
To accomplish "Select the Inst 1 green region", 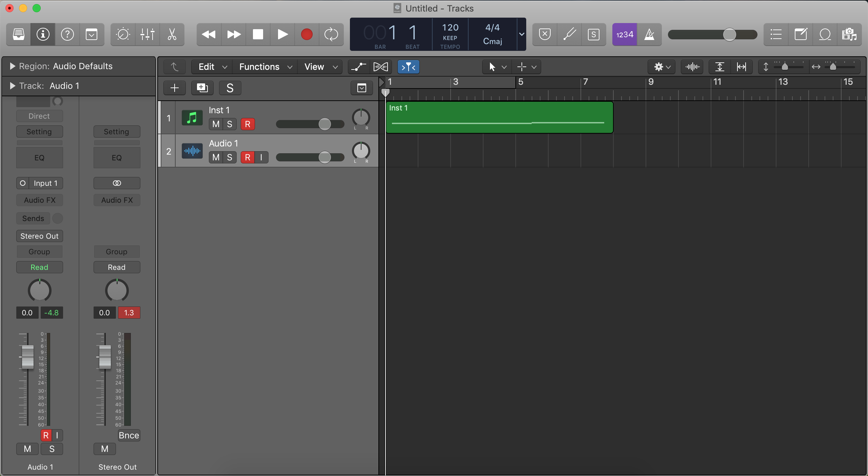I will [x=499, y=117].
